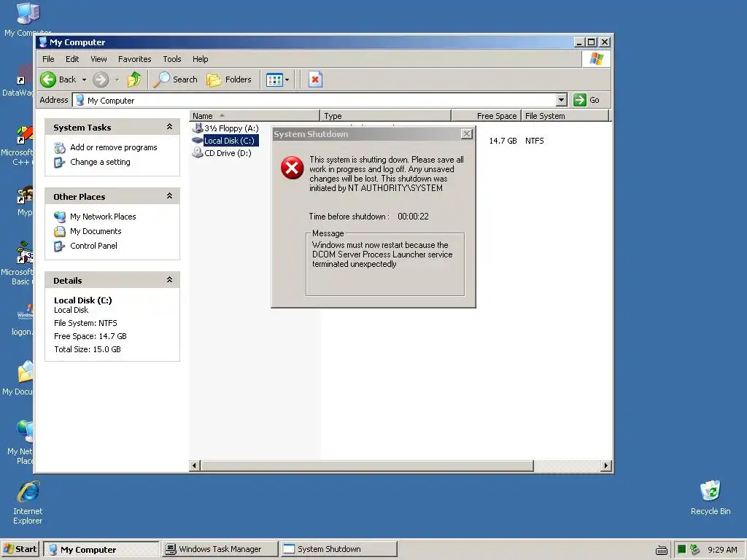Select CD Drive (D:)
This screenshot has height=560, width=747.
[228, 153]
